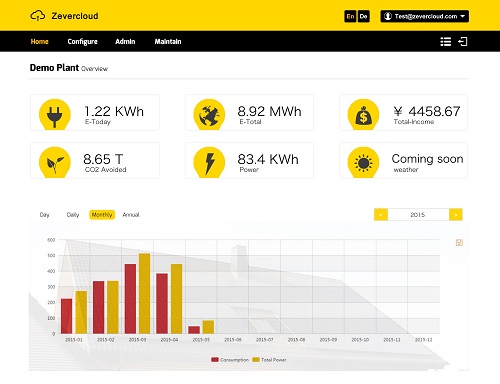Click the logout icon in navbar
This screenshot has width=500, height=384.
(463, 42)
